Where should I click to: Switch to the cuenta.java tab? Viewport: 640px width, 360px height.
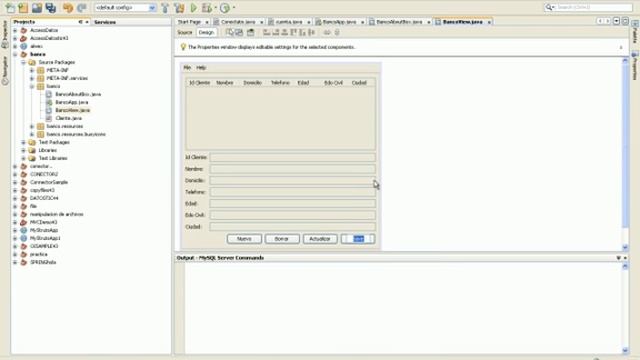(289, 22)
